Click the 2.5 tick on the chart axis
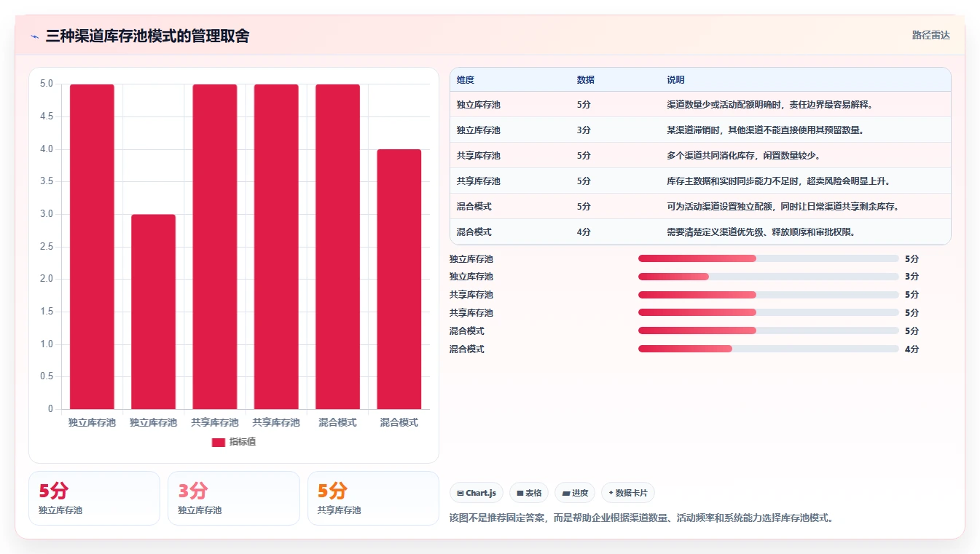The height and width of the screenshot is (554, 980). pos(46,247)
